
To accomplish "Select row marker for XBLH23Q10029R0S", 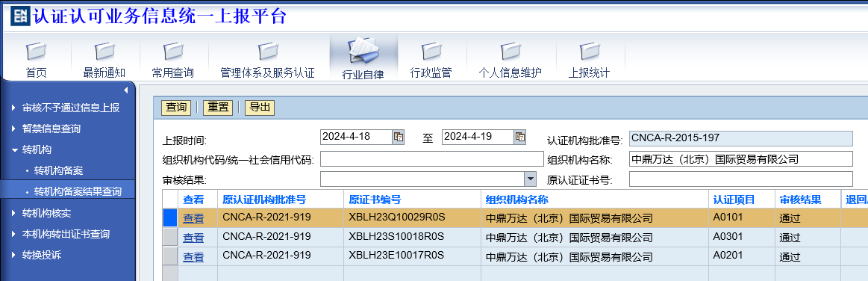I will tap(170, 217).
